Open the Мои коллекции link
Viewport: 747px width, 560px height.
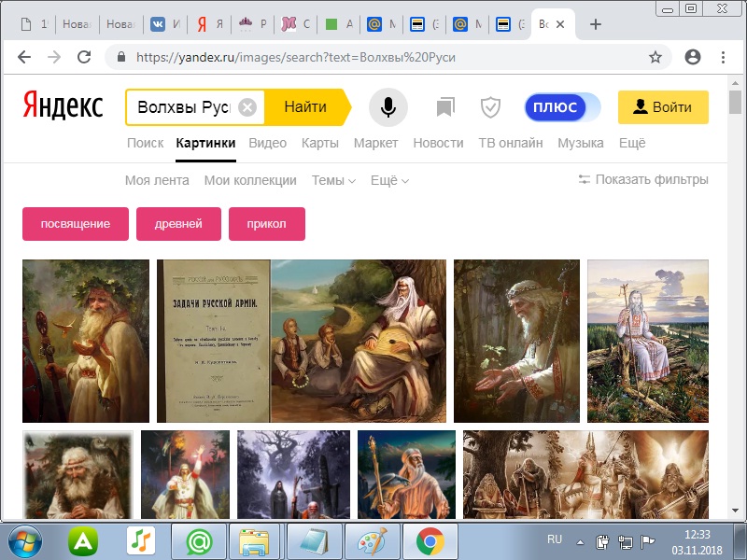(250, 180)
